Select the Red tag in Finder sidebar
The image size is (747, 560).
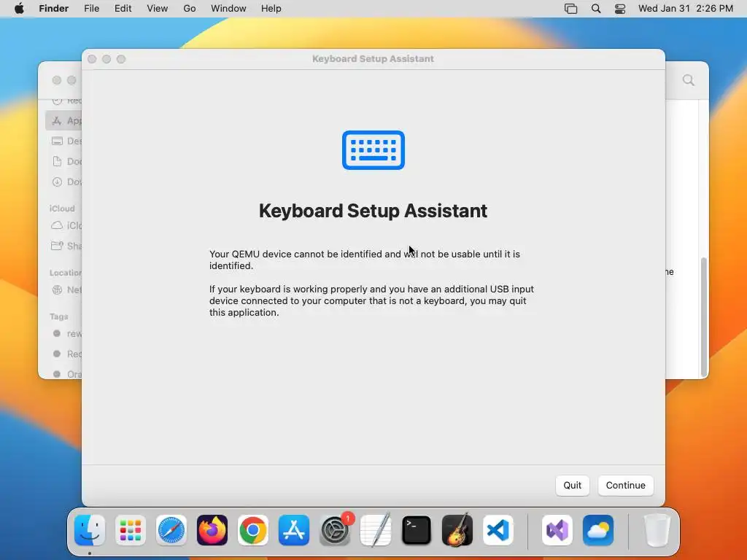pos(64,354)
